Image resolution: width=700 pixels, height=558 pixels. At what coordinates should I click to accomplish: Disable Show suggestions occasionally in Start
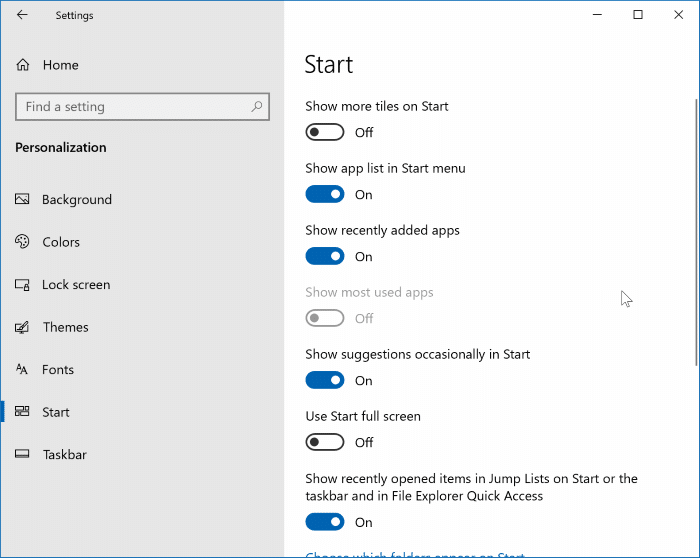coord(325,380)
